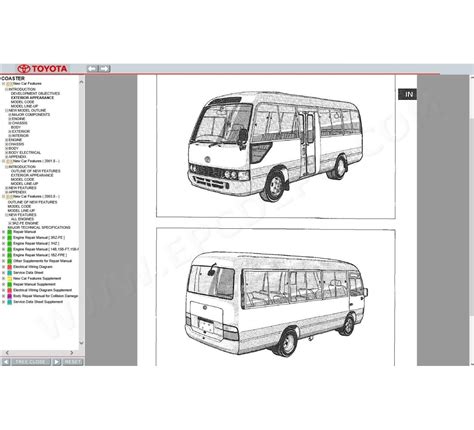Click red Electrical Wiring Diagram Supplement icon

10,290
